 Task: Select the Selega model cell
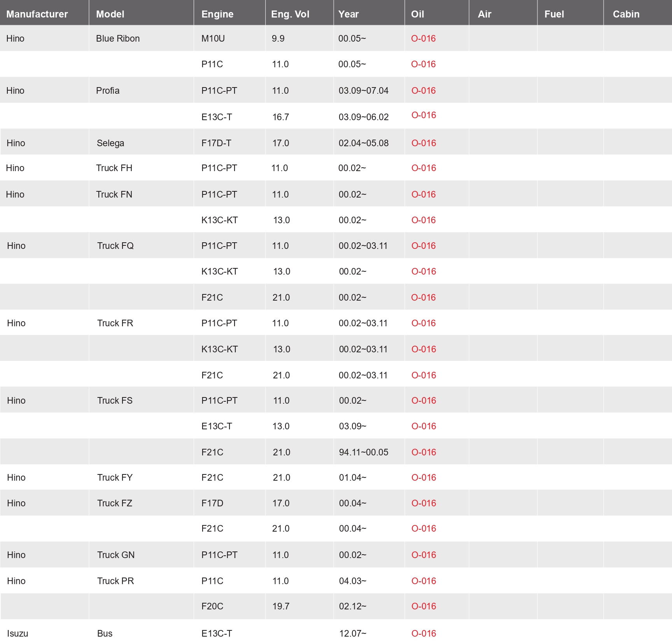[110, 143]
